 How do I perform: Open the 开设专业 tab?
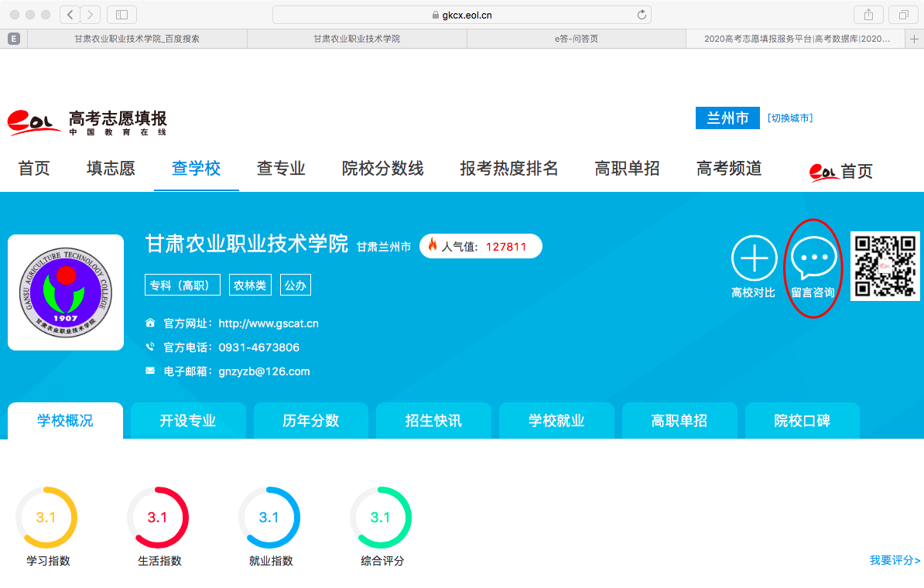[188, 421]
